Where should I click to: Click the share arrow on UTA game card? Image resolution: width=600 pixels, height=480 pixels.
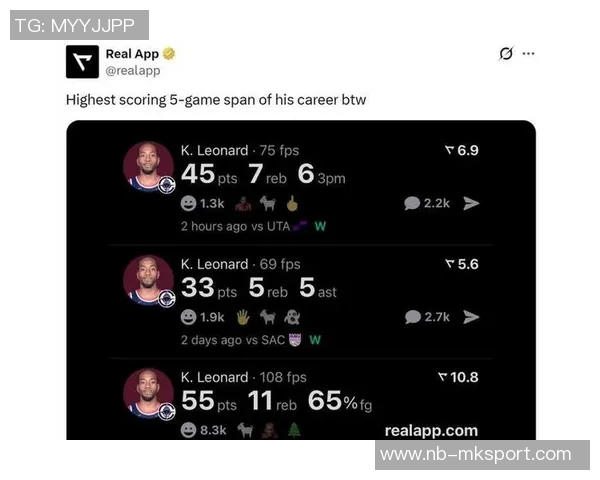(471, 203)
